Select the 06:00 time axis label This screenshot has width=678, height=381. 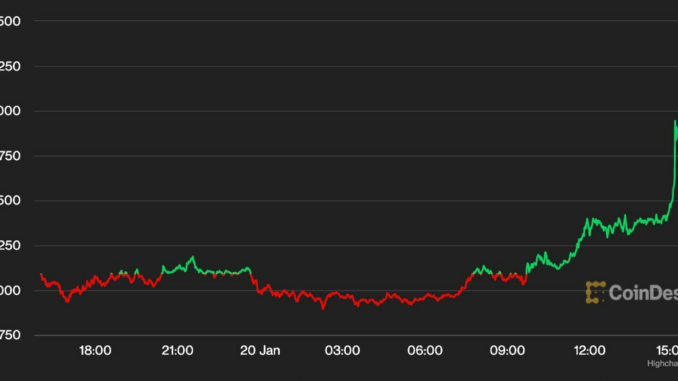coord(425,350)
